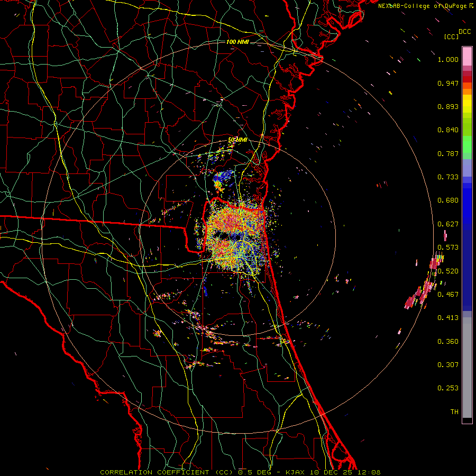Select the 0.253 legend value
This screenshot has height=476, width=476.
(448, 388)
